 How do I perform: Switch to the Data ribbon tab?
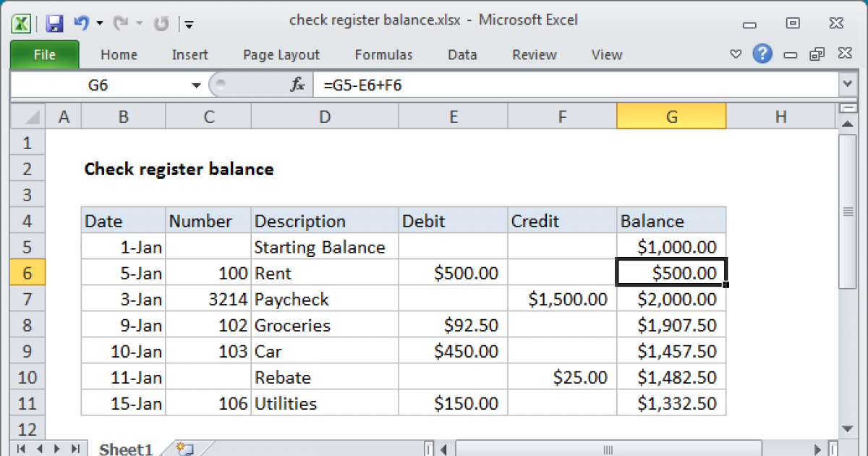tap(461, 54)
